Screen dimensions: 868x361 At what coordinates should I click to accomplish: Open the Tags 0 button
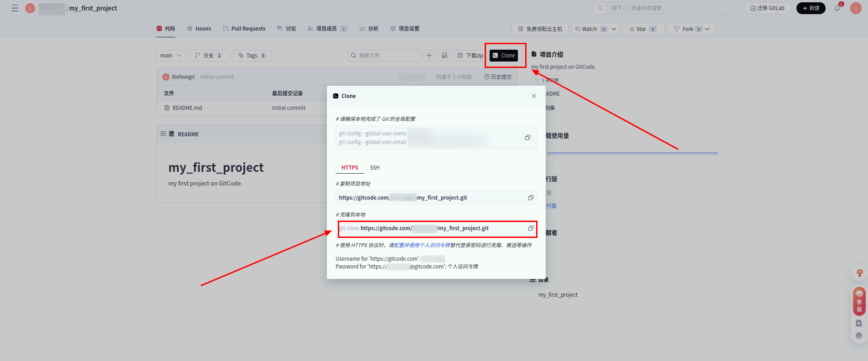click(x=252, y=56)
